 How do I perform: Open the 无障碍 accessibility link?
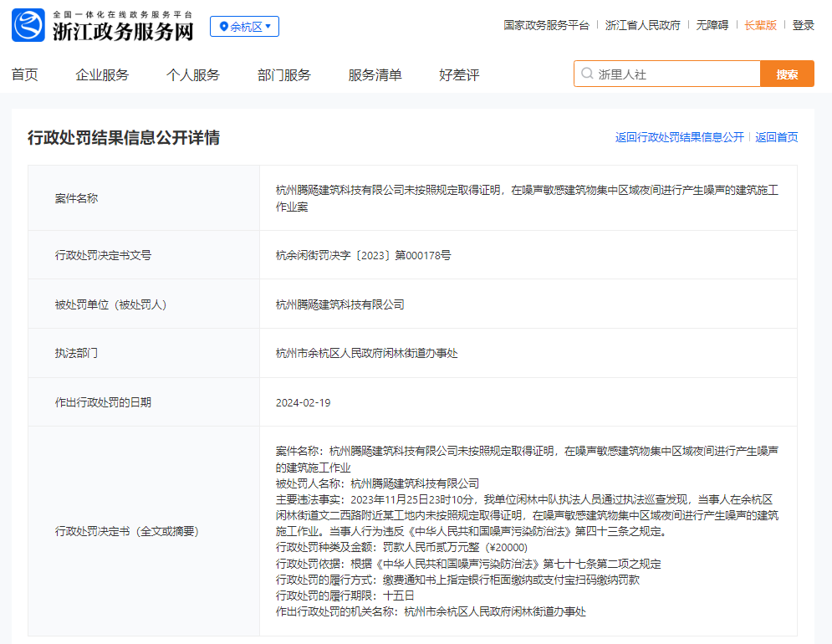712,25
